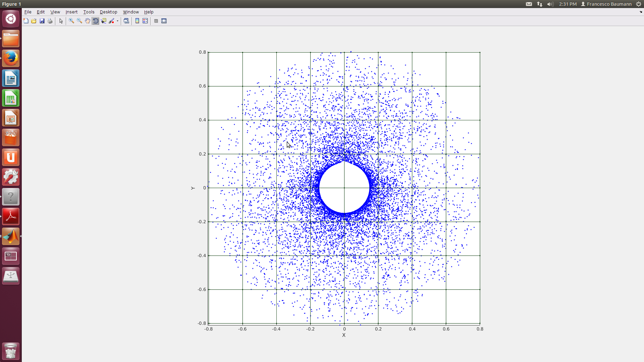
Task: Click the Open File folder icon
Action: (34, 21)
